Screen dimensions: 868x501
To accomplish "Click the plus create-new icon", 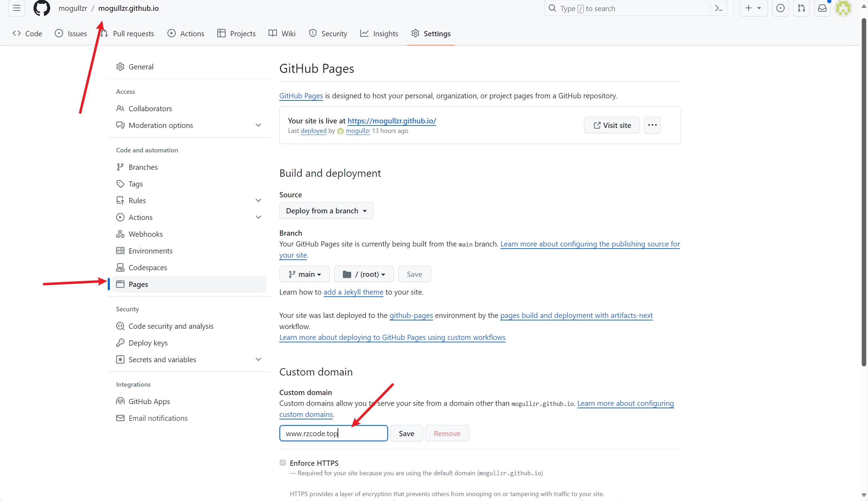I will coord(748,8).
